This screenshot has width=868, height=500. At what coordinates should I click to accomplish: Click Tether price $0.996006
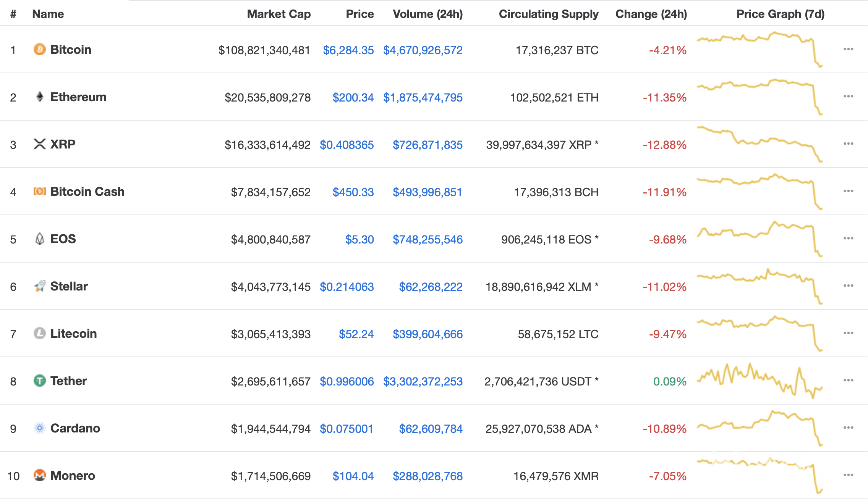pyautogui.click(x=347, y=381)
